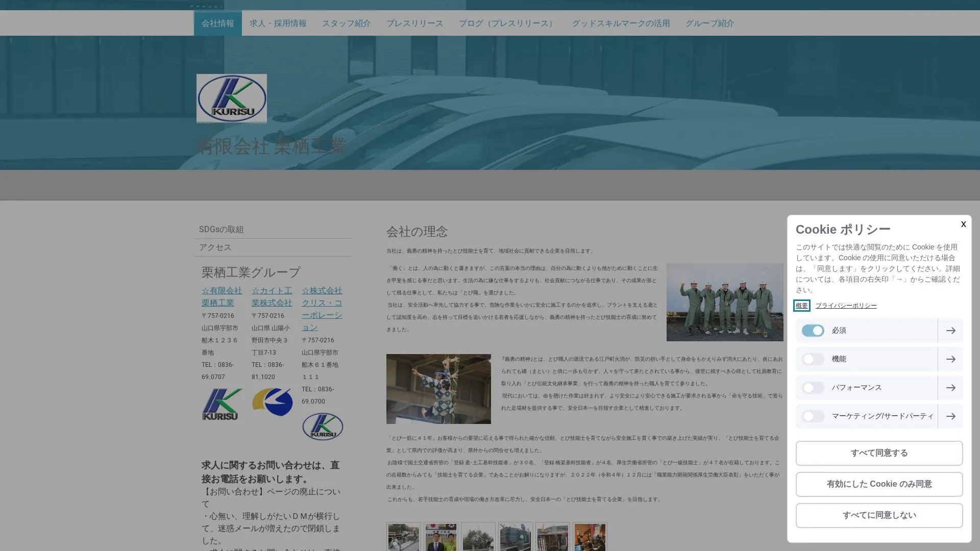Click the すべてに同意しない button
Screen dimensions: 980x551
(879, 515)
